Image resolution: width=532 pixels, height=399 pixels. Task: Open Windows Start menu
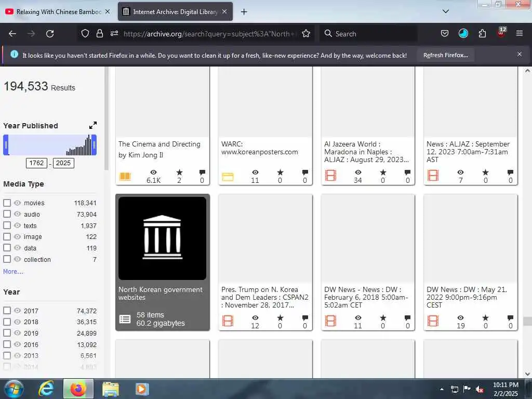point(14,389)
